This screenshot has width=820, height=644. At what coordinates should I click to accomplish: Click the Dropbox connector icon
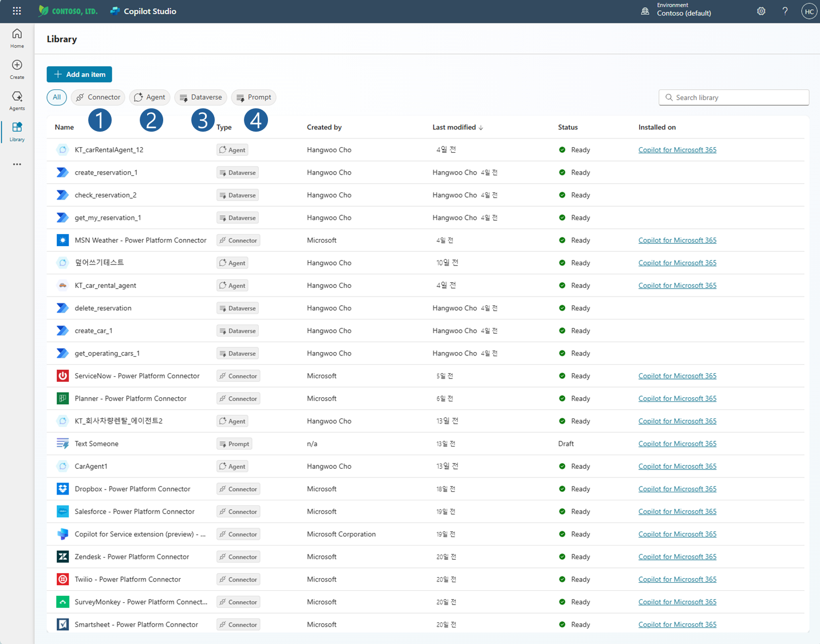pyautogui.click(x=62, y=489)
